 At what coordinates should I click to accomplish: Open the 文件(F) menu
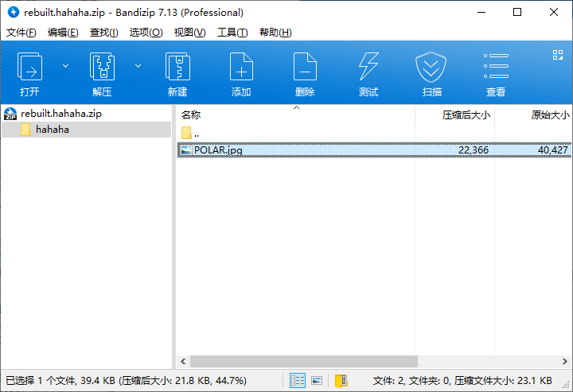21,33
